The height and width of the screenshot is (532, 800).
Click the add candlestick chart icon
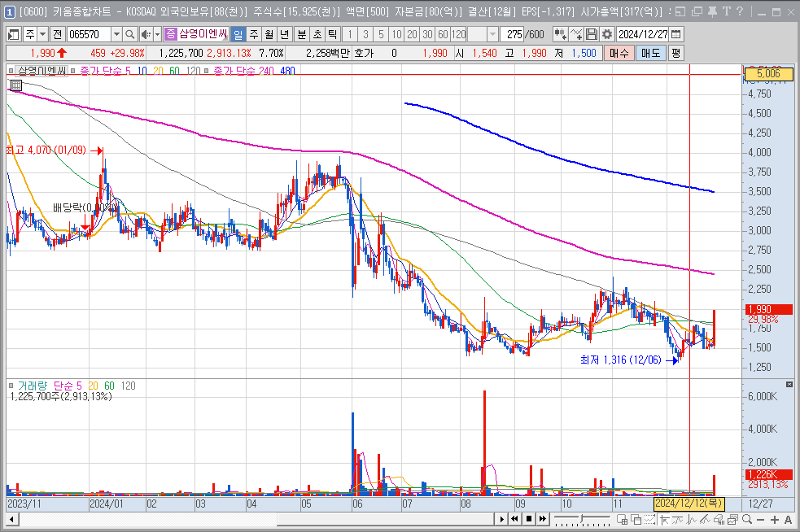pyautogui.click(x=560, y=34)
